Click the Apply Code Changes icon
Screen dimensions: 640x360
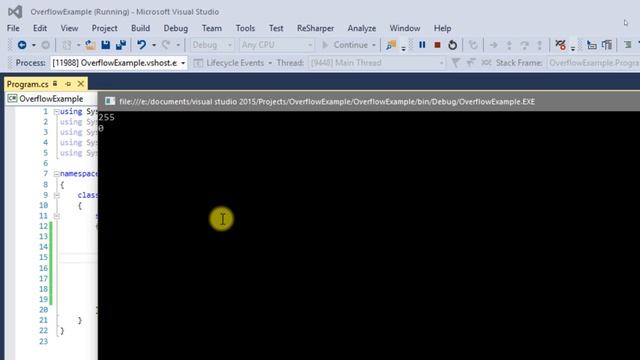coord(473,45)
